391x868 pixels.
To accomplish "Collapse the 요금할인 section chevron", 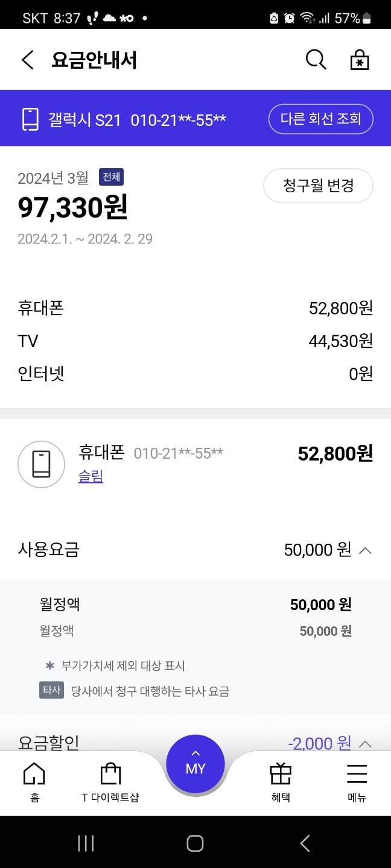I will click(x=365, y=743).
